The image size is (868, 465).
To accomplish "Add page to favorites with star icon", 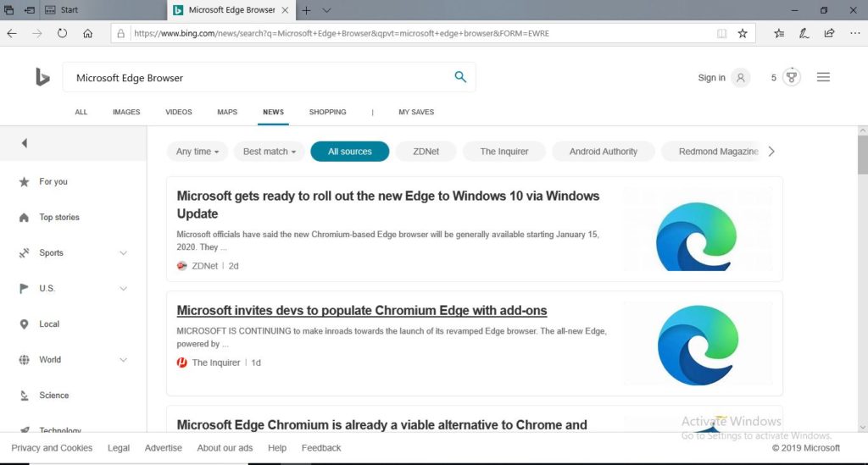I will (x=743, y=33).
